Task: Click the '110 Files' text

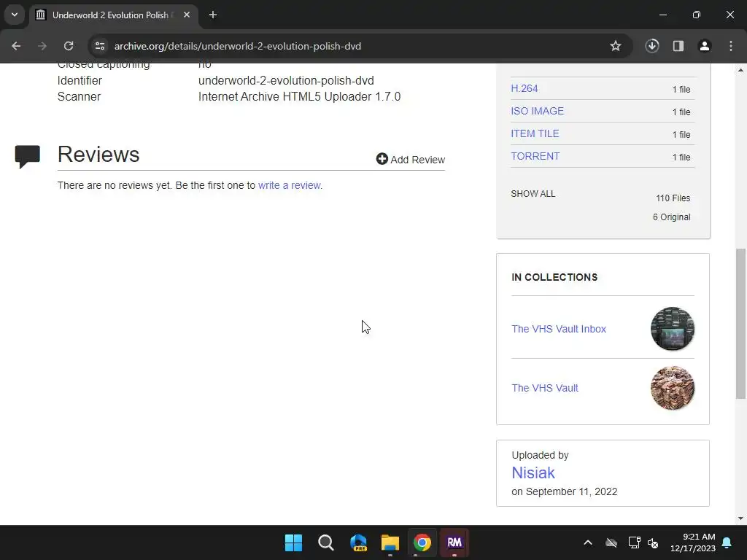Action: click(673, 198)
